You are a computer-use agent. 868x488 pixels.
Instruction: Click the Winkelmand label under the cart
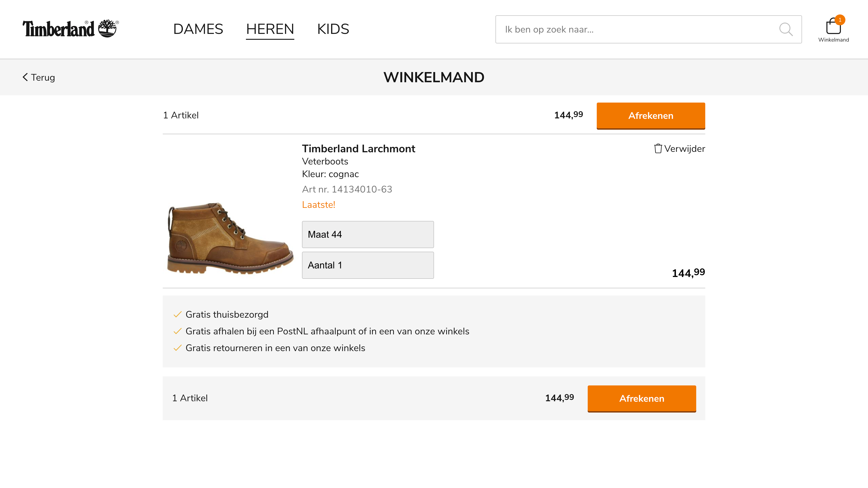pyautogui.click(x=833, y=40)
